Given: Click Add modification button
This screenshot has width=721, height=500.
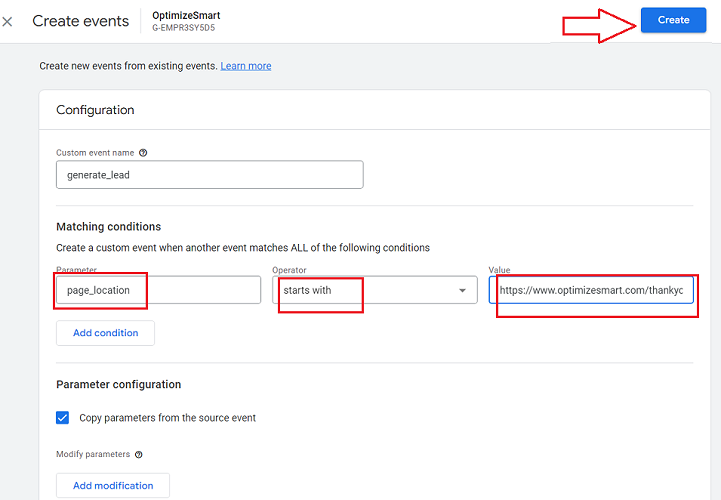Looking at the screenshot, I should [x=113, y=485].
